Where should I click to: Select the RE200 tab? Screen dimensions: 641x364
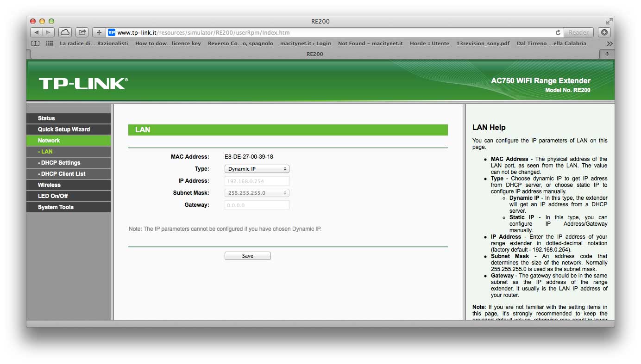click(315, 54)
